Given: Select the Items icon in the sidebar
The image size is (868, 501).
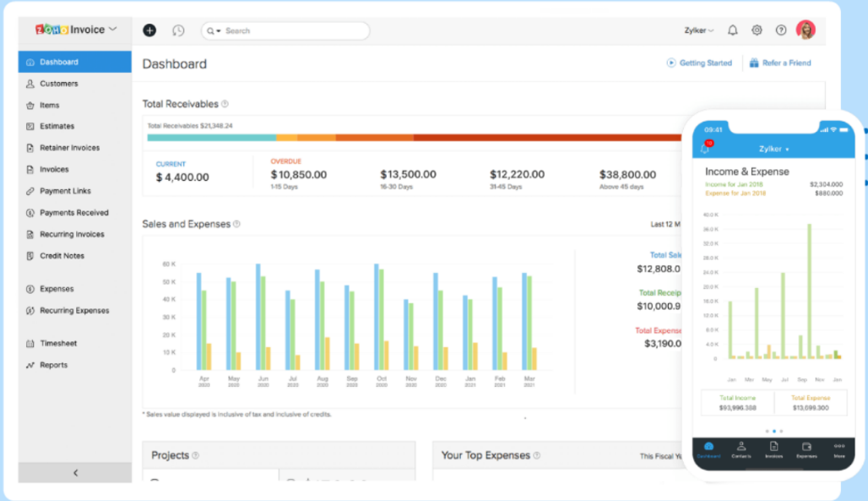Looking at the screenshot, I should pyautogui.click(x=51, y=105).
